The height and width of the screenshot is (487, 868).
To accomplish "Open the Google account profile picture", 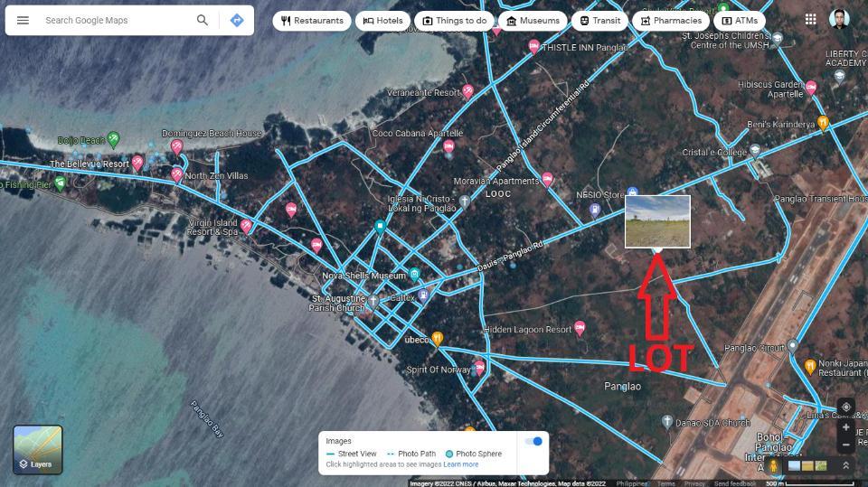I will (839, 19).
